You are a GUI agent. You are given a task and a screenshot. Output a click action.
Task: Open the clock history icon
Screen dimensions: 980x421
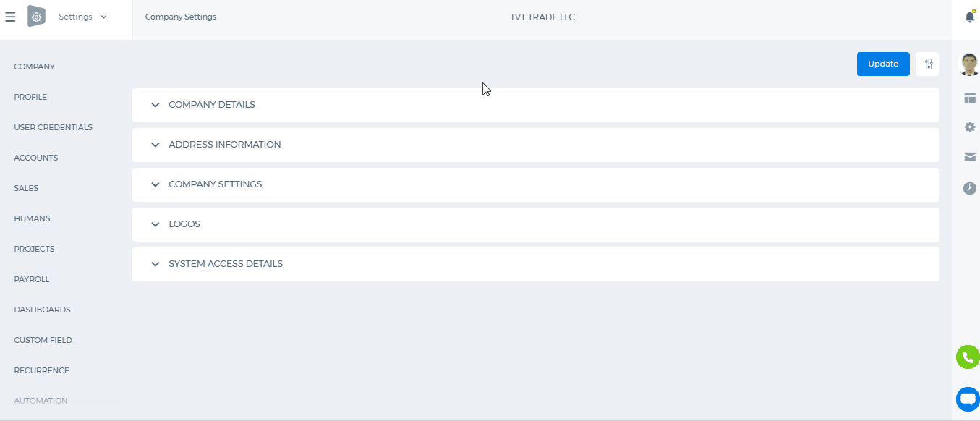pyautogui.click(x=970, y=188)
